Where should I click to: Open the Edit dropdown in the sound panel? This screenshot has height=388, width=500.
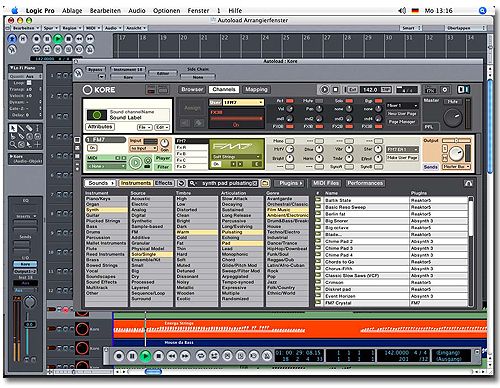(162, 127)
